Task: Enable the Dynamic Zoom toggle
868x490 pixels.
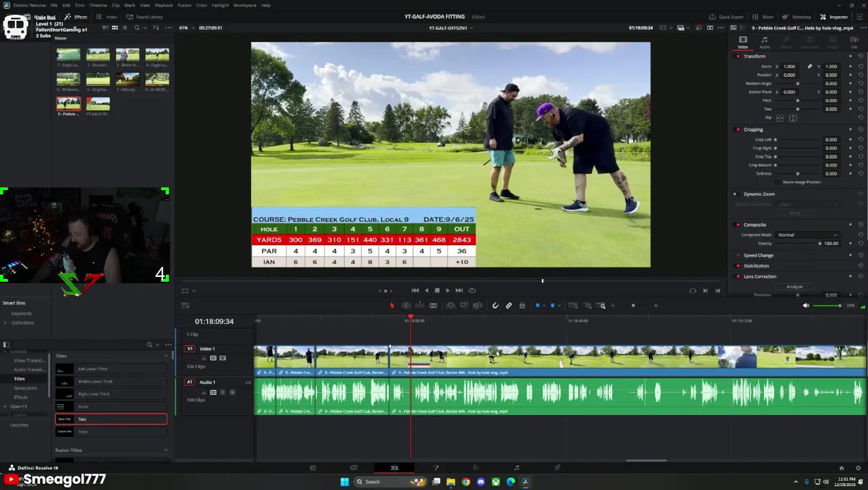Action: click(x=735, y=194)
